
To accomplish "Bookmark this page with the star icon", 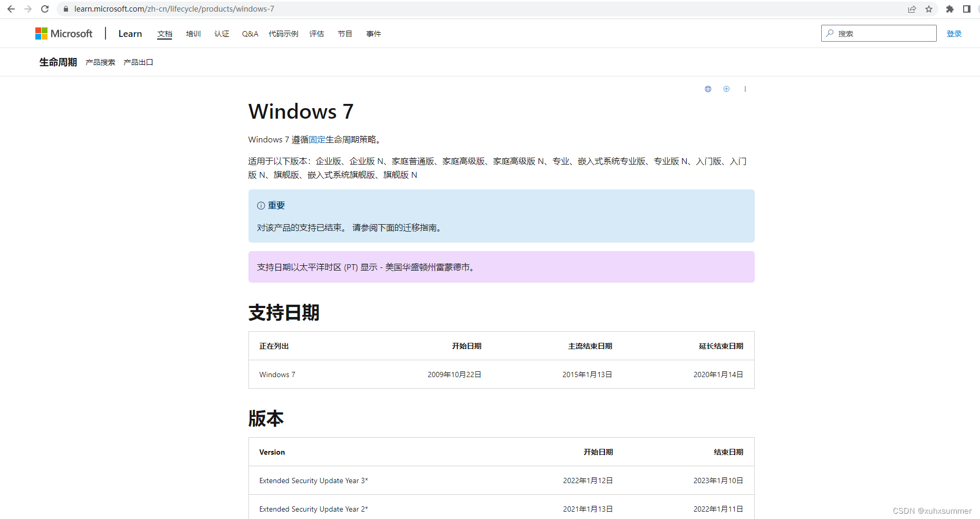I will [929, 9].
